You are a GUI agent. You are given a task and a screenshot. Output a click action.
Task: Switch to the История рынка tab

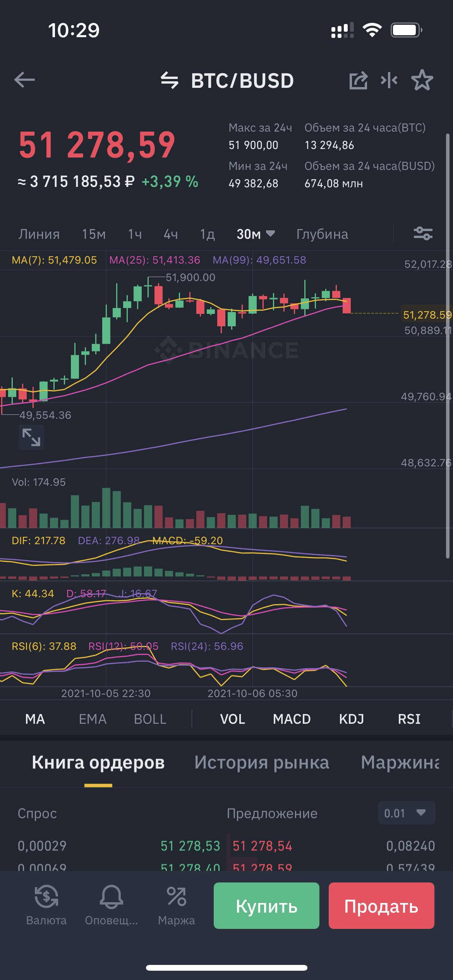point(262,762)
